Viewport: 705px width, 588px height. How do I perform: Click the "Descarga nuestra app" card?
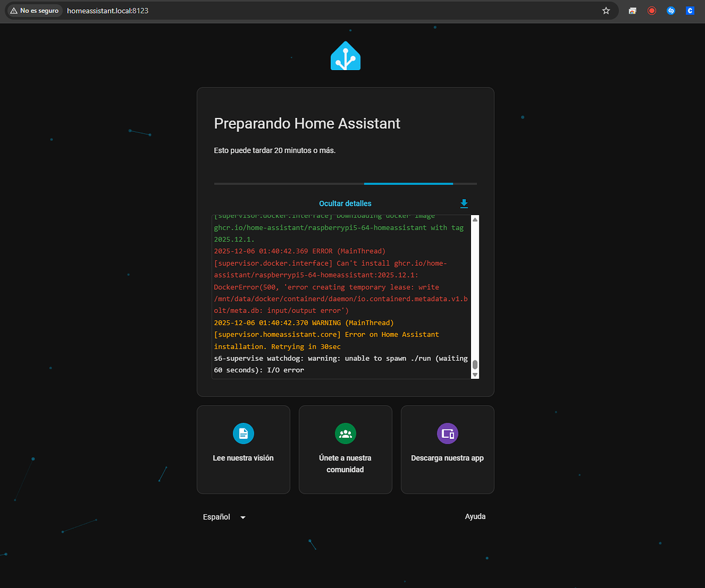(x=447, y=450)
